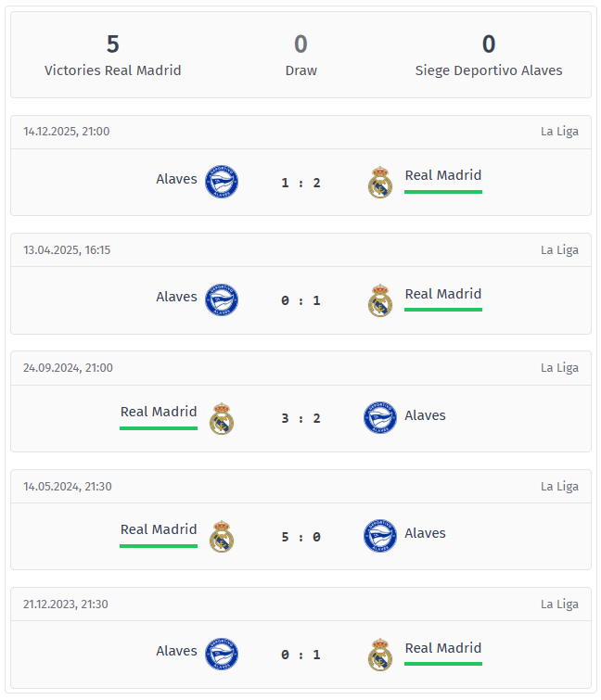Click the 3 : 2 score result
Viewport: 601px width, 700px height.
tap(300, 418)
